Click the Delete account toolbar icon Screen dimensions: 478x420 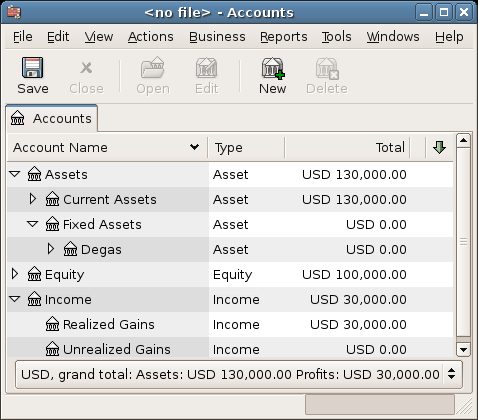tap(327, 68)
